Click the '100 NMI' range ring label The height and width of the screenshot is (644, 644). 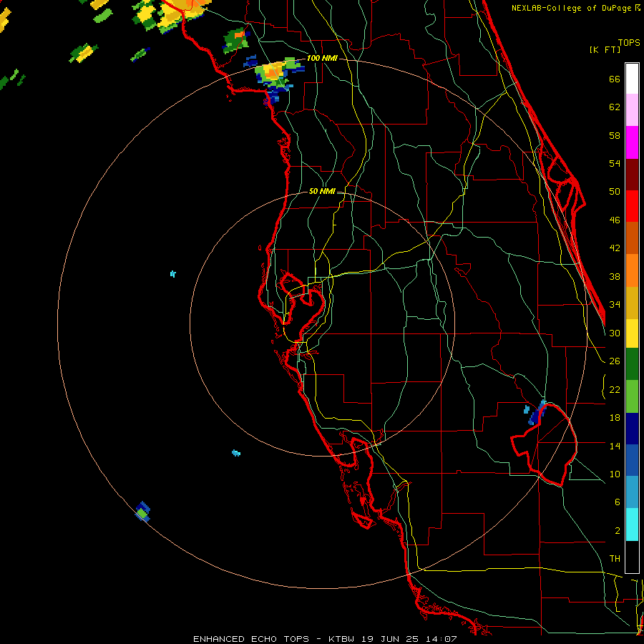(x=322, y=59)
